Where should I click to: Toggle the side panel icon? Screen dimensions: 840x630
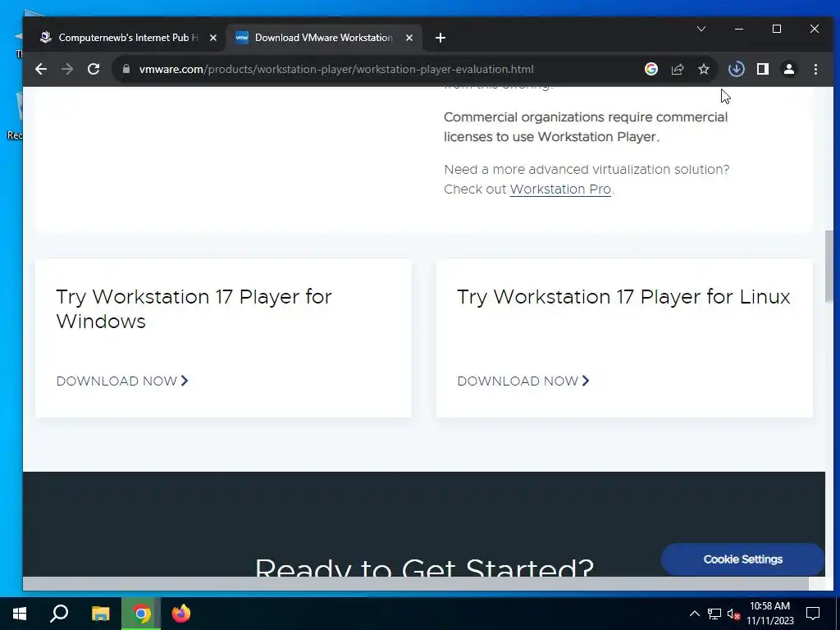tap(763, 69)
